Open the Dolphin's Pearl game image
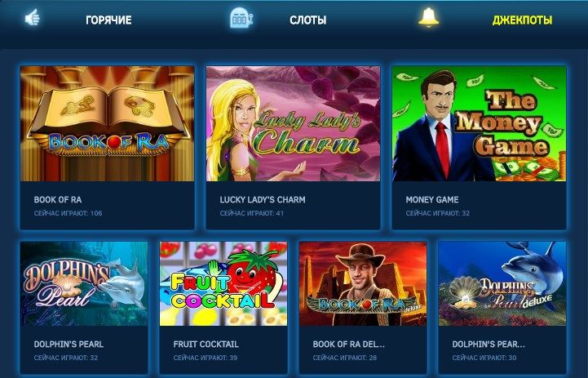588x378 pixels. [x=84, y=284]
